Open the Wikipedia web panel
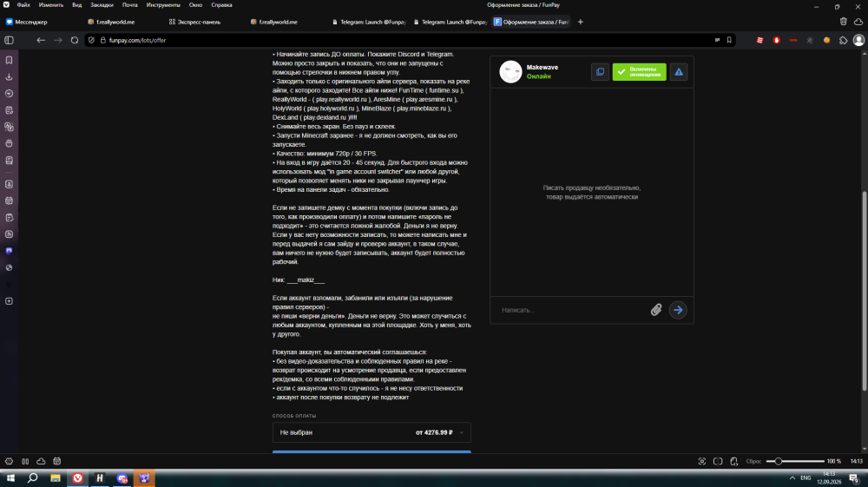The height and width of the screenshot is (487, 868). [x=9, y=285]
